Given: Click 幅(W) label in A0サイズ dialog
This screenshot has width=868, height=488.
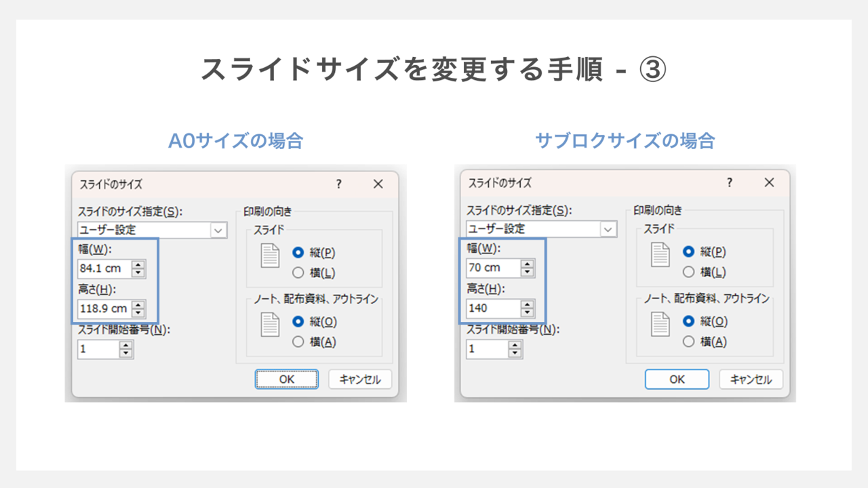Looking at the screenshot, I should click(x=94, y=249).
